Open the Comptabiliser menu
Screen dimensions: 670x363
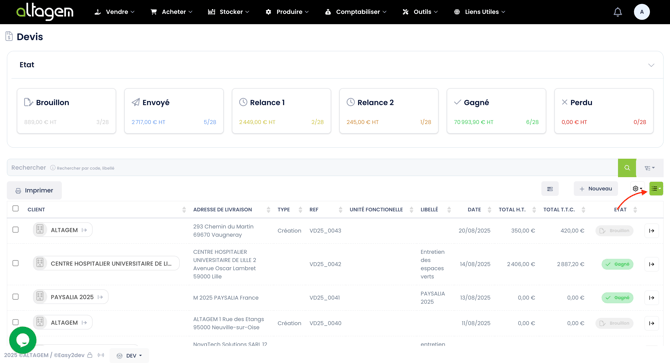coord(356,12)
